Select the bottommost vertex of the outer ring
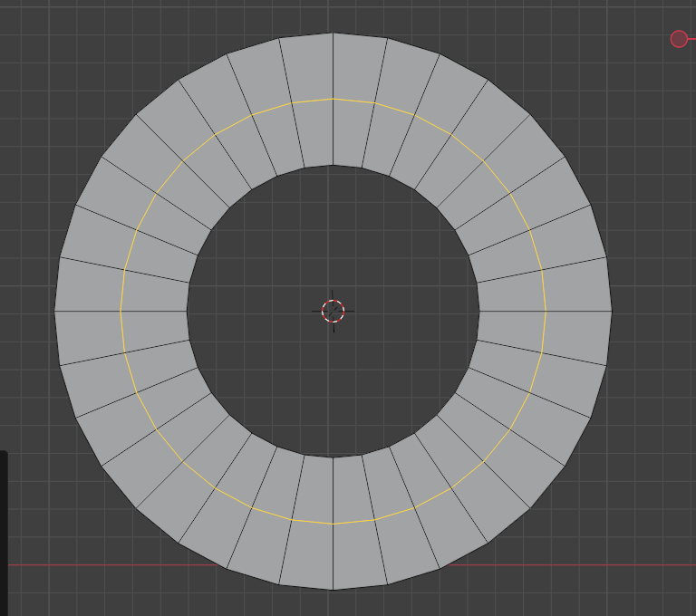 (x=333, y=590)
